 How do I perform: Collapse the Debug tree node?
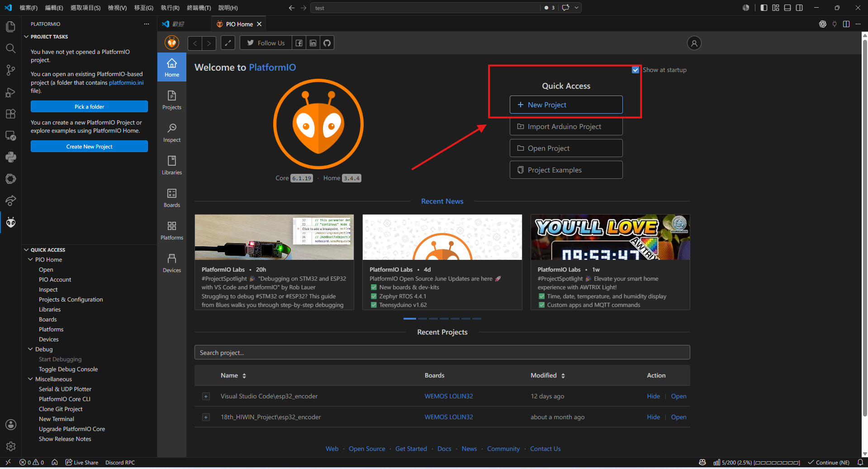click(30, 349)
